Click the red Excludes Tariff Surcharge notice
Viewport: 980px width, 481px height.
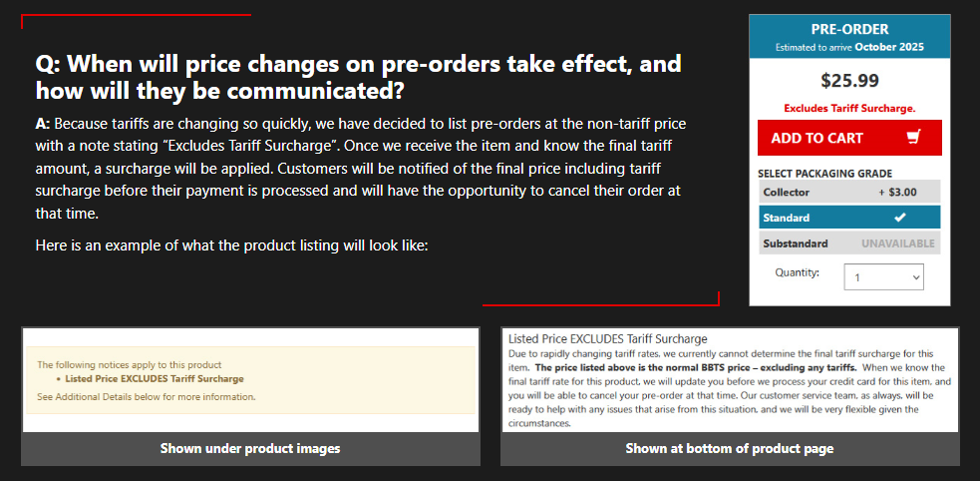click(x=849, y=108)
